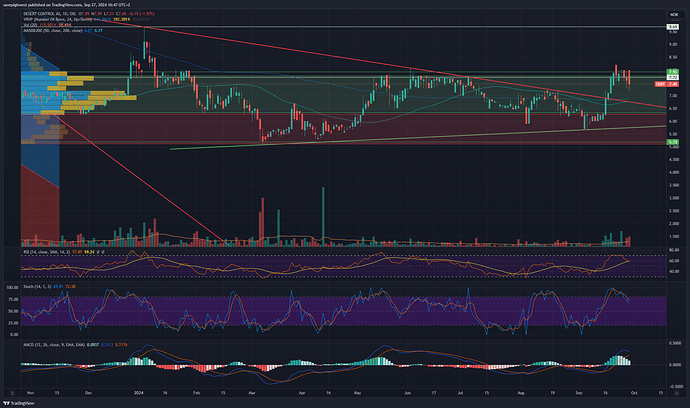Select the VRVP indicator legend line
Screen dimensions: 690x408
[x=86, y=20]
